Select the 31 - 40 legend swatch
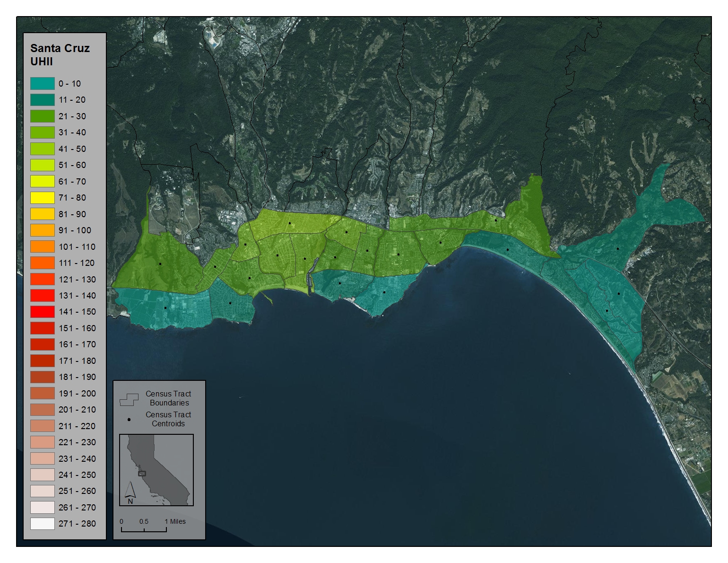This screenshot has height=563, width=728. tap(43, 132)
